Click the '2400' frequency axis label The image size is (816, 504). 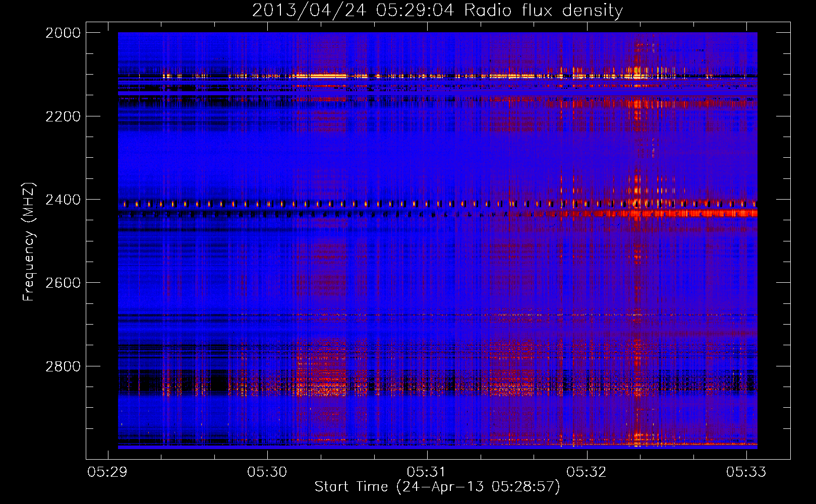(63, 200)
